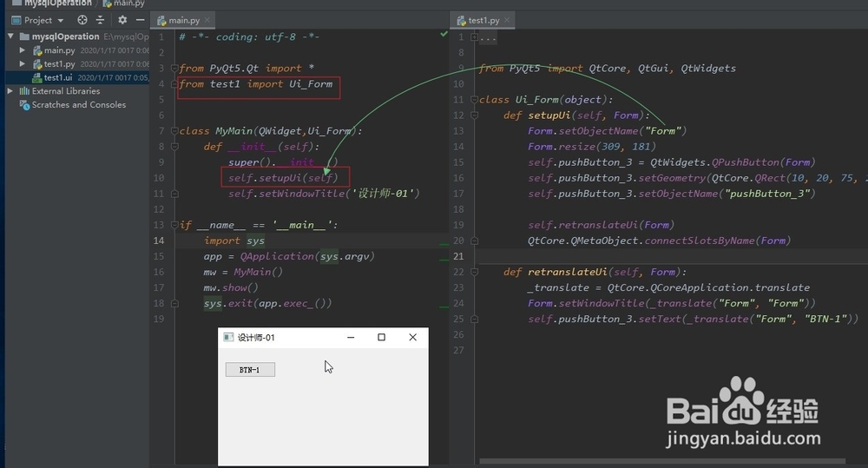Select test1.ui file in project tree
This screenshot has width=868, height=468.
(58, 77)
